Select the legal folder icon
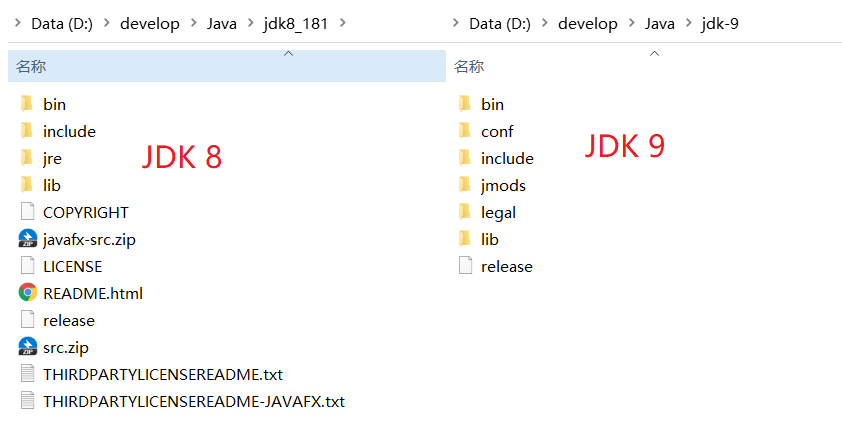 pyautogui.click(x=465, y=212)
